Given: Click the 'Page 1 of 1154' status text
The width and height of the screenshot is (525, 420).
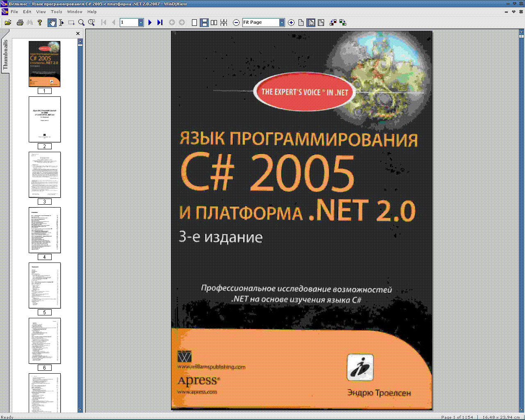Looking at the screenshot, I should coord(457,417).
